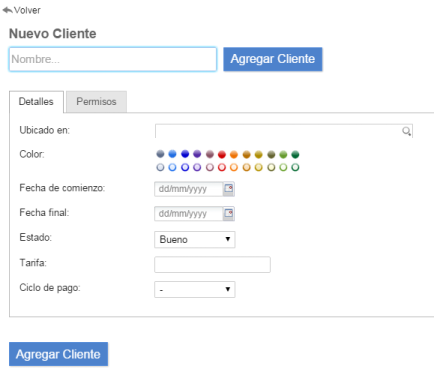Select the hollow dark green ring color
Image resolution: width=434 pixels, height=378 pixels.
[x=295, y=167]
